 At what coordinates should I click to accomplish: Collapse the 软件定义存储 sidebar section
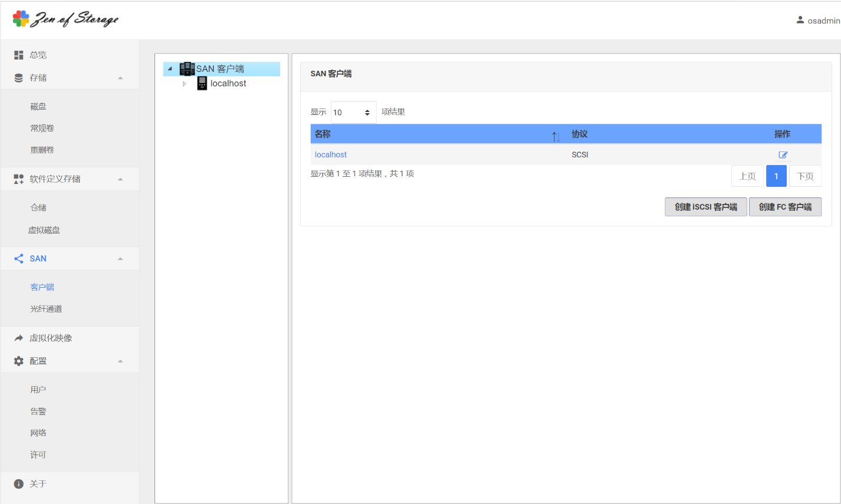click(x=120, y=179)
